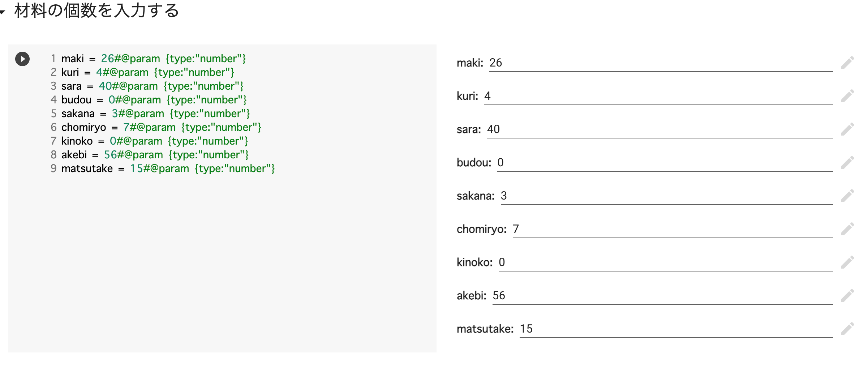This screenshot has width=868, height=368.
Task: Click the edit pencil for the sara field
Action: (x=847, y=129)
